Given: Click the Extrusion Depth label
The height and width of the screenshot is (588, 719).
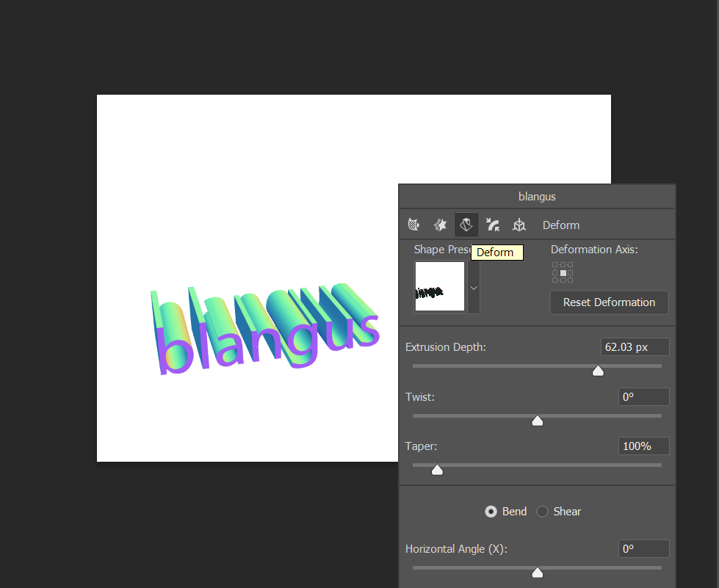Looking at the screenshot, I should tap(445, 347).
